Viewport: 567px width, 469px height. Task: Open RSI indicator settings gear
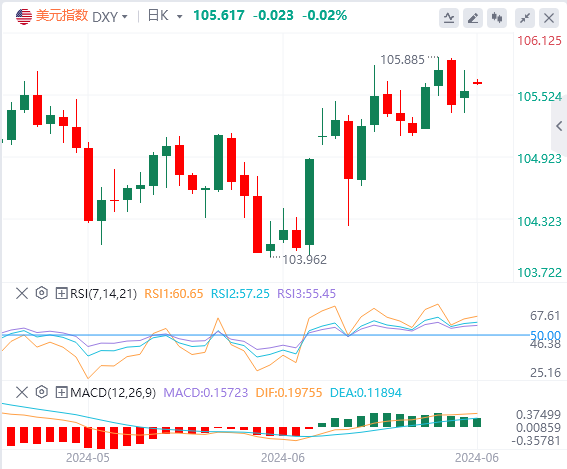(42, 293)
